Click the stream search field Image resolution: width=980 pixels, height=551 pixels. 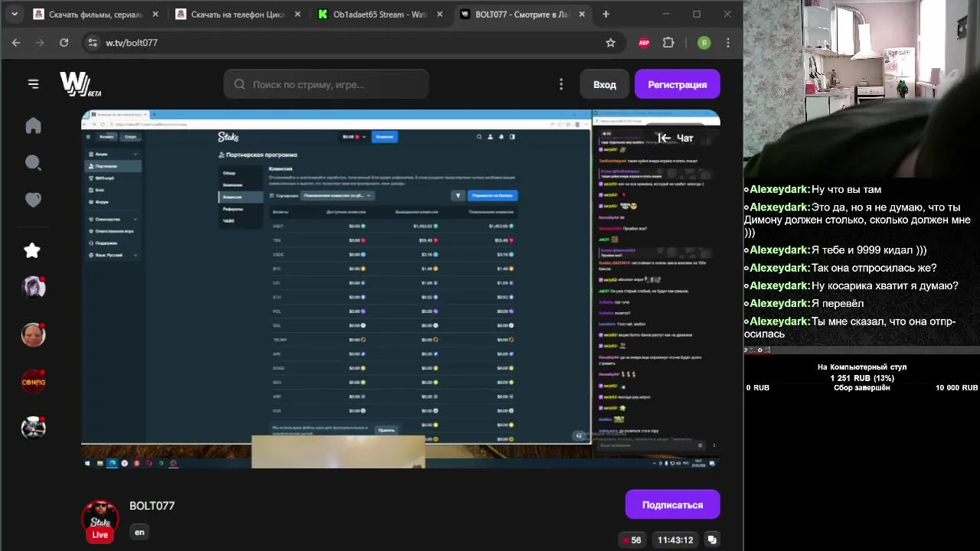326,84
